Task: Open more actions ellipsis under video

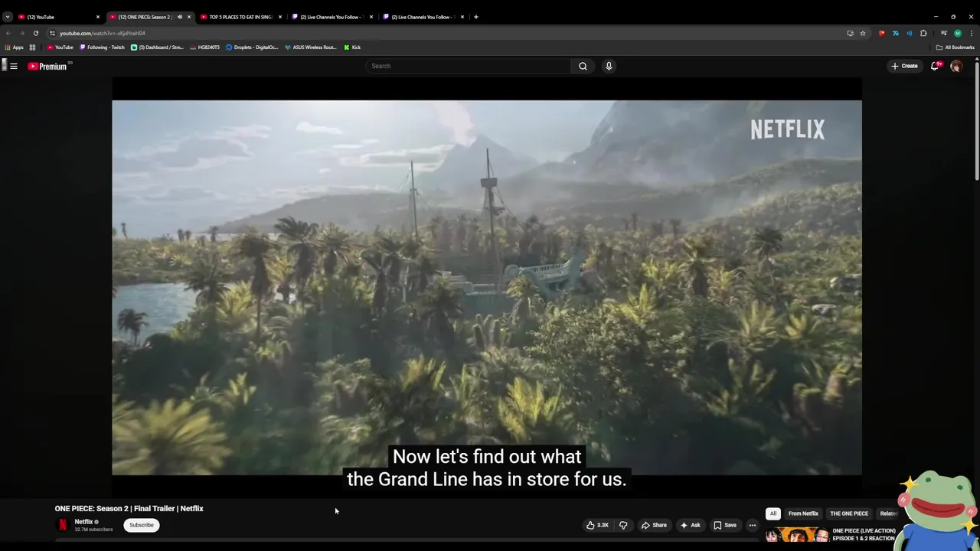Action: click(x=752, y=525)
